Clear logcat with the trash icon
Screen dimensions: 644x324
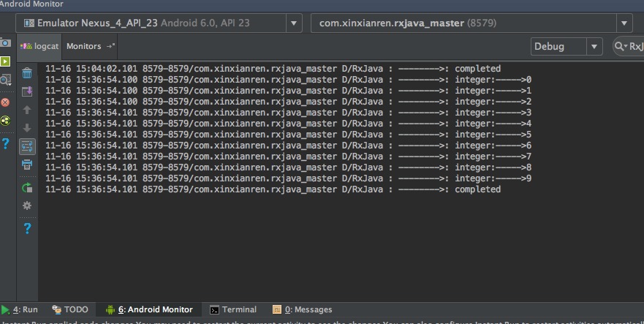tap(27, 73)
